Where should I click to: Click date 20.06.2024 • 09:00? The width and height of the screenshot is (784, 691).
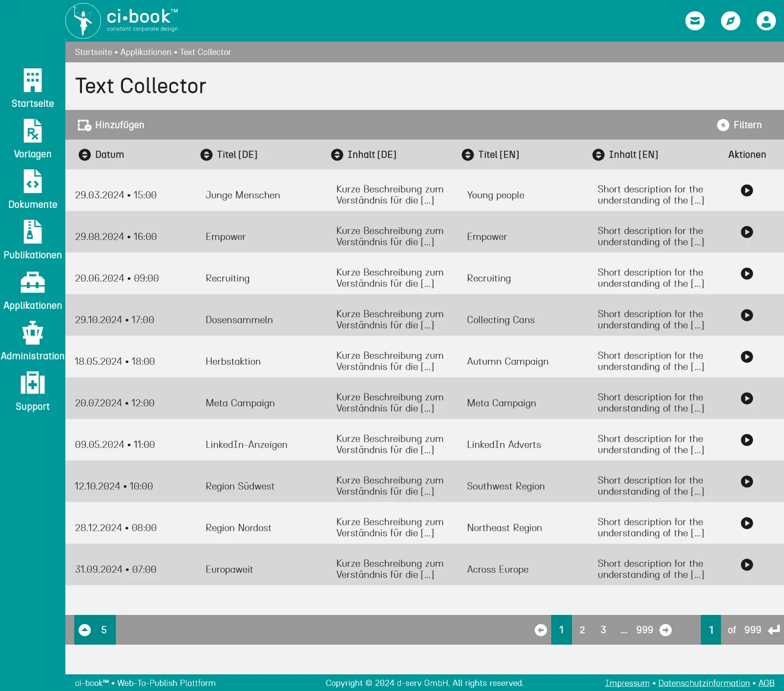point(117,278)
